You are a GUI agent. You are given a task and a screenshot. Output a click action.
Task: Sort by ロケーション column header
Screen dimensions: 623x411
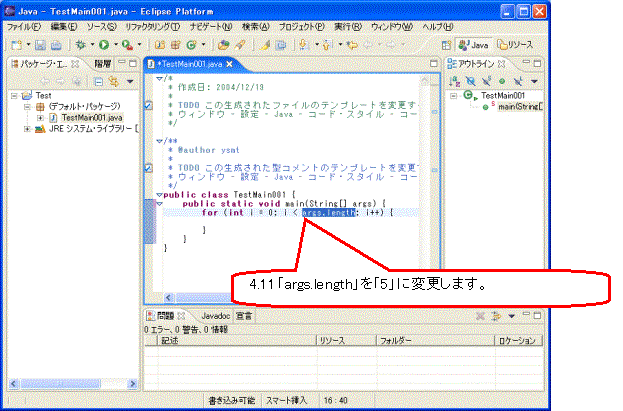point(518,341)
